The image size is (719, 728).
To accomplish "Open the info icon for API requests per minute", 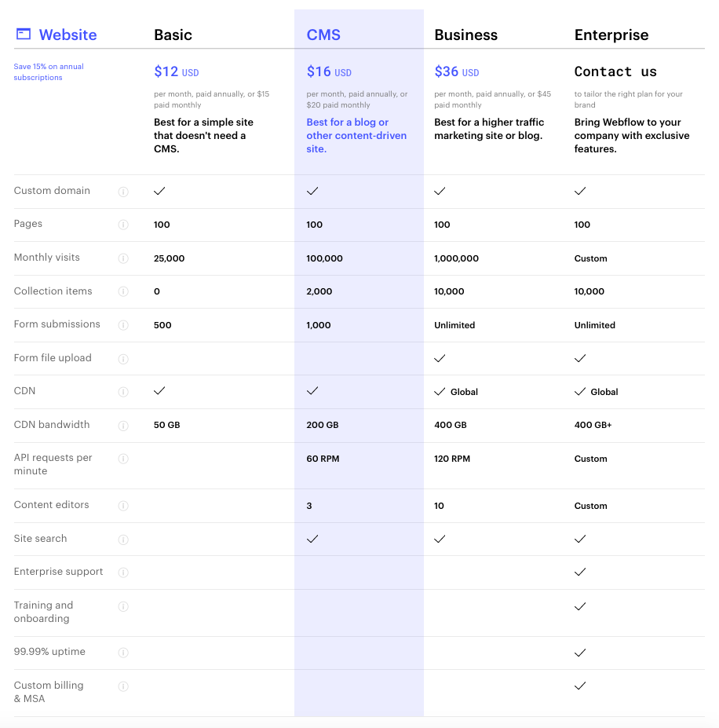I will [123, 459].
